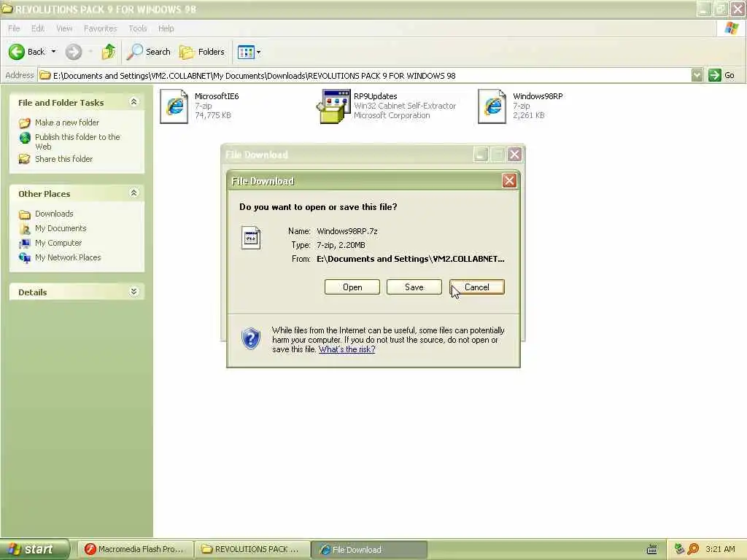Image resolution: width=747 pixels, height=560 pixels.
Task: Close the front File Download dialog
Action: [509, 181]
